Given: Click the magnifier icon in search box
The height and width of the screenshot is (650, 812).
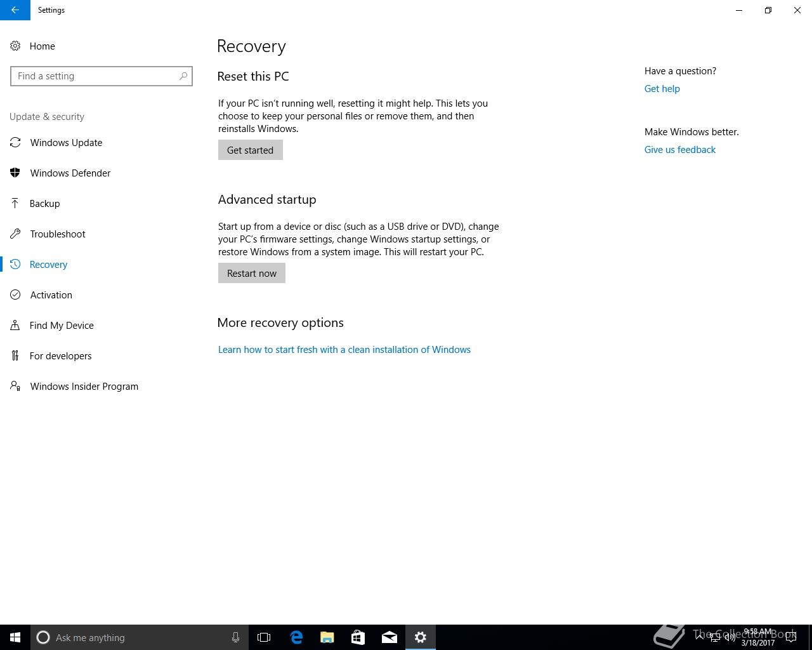Looking at the screenshot, I should pyautogui.click(x=183, y=76).
